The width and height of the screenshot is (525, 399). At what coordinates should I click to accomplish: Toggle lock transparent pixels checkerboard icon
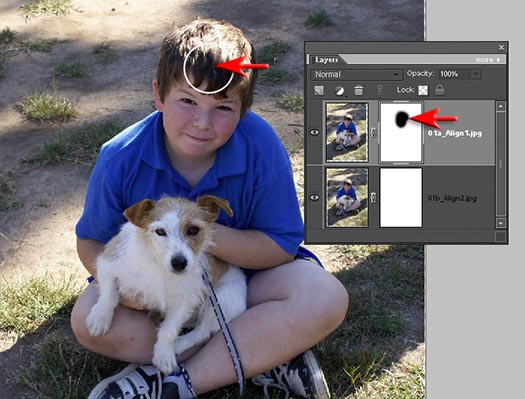click(x=423, y=90)
